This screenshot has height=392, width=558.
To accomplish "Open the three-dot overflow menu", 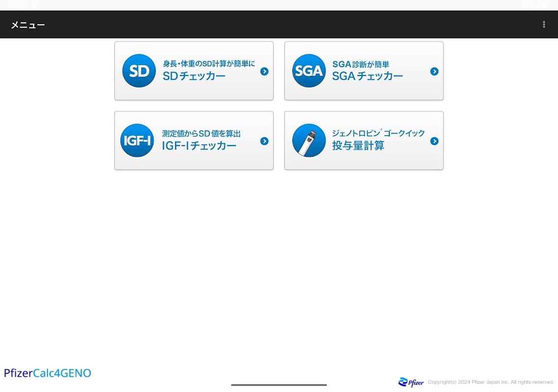I will coord(544,24).
